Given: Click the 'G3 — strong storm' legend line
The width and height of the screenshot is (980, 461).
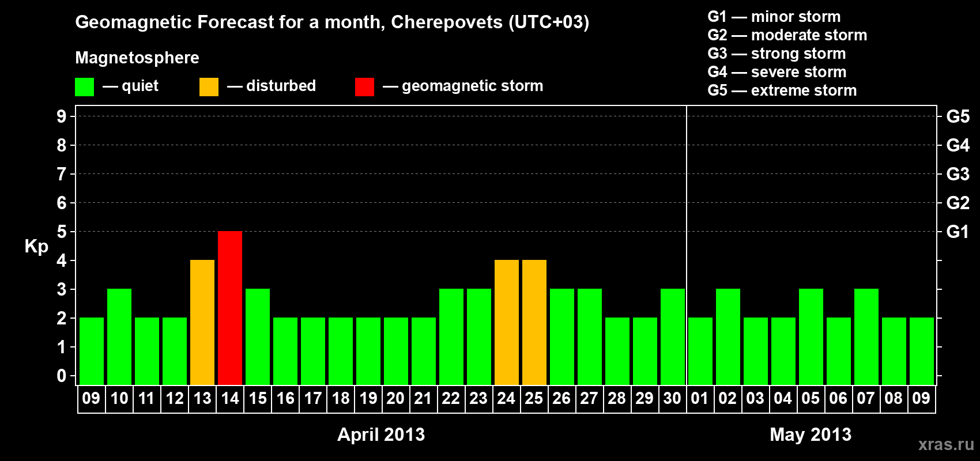Looking at the screenshot, I should [x=777, y=54].
